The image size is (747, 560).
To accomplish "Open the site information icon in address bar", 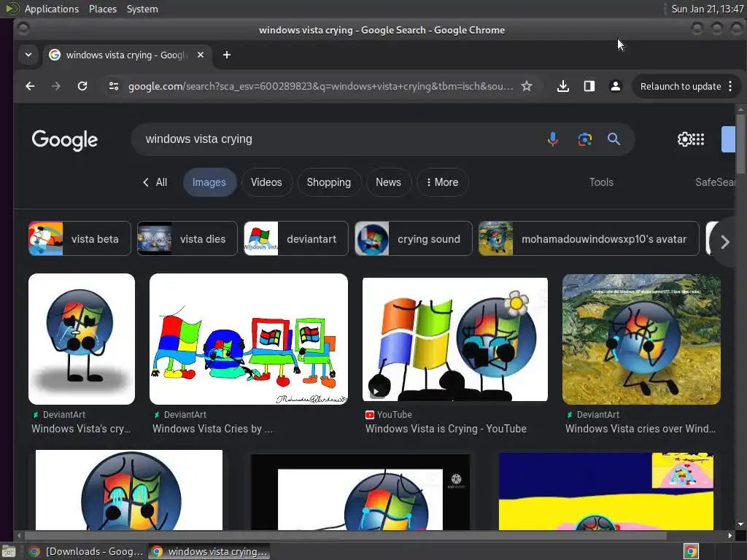I will click(114, 86).
